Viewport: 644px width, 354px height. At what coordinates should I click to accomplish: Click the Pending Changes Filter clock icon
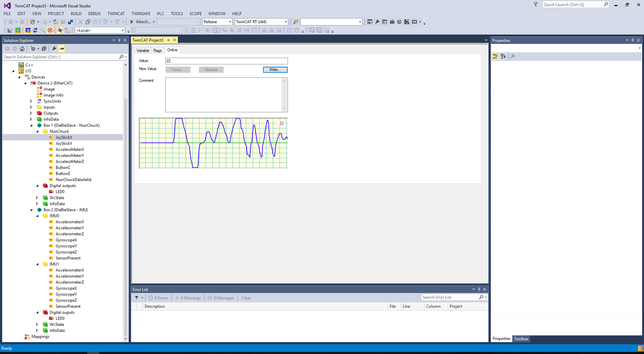pyautogui.click(x=33, y=49)
